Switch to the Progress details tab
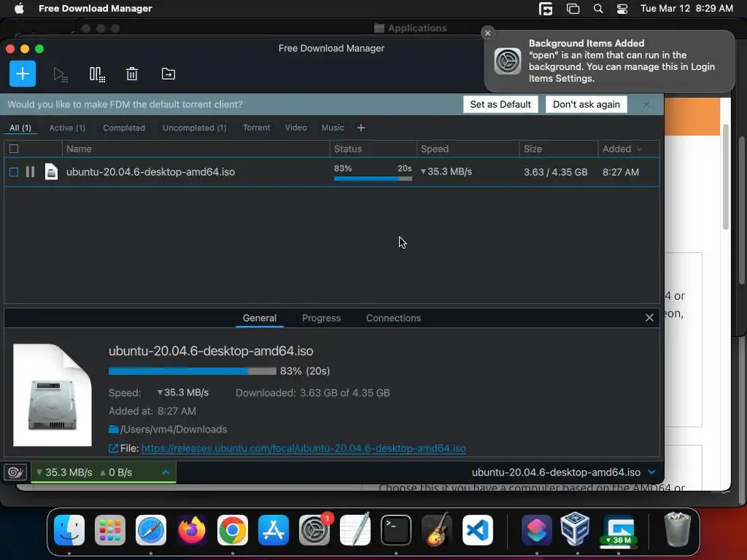The width and height of the screenshot is (747, 560). point(321,318)
